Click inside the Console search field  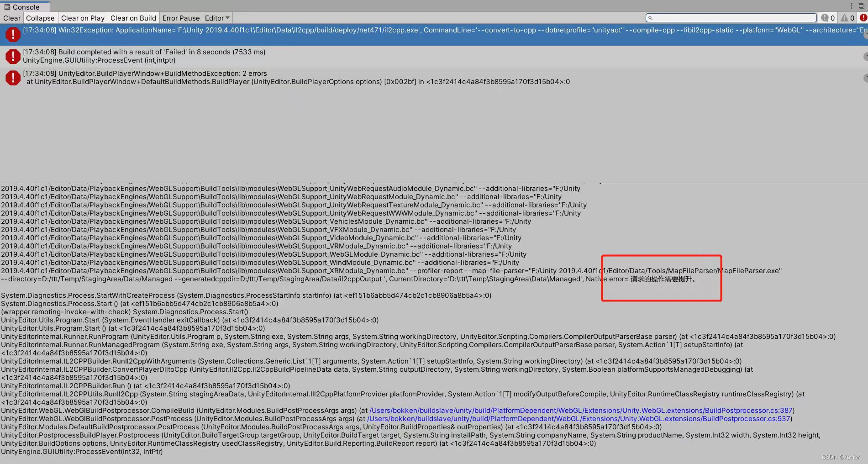(731, 18)
